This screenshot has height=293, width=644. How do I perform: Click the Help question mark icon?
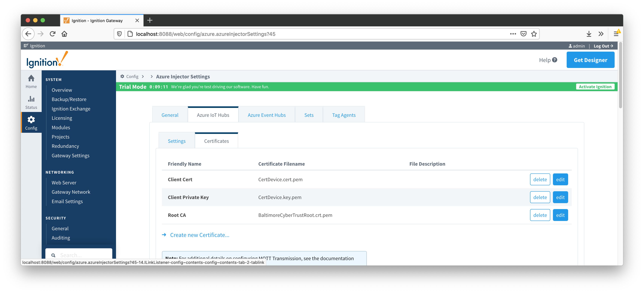coord(555,60)
